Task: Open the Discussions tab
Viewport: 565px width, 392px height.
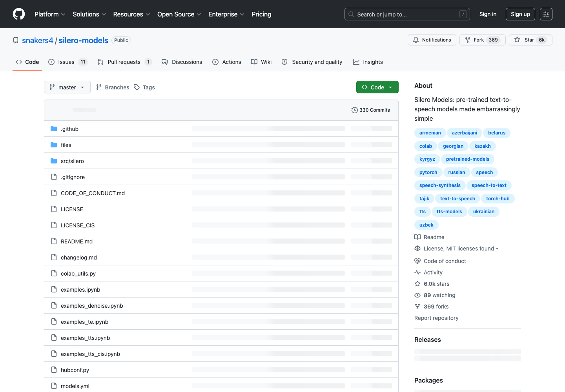Action: click(182, 62)
